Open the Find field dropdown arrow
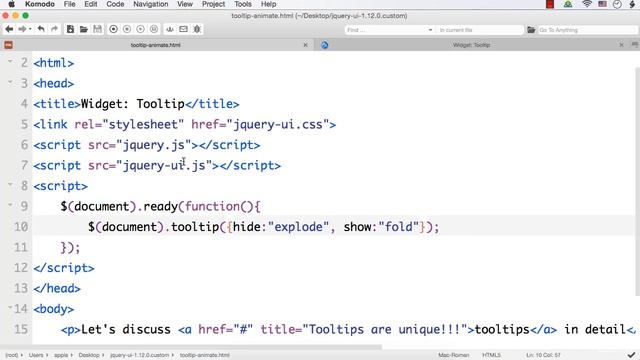Viewport: 640px width, 360px height. point(430,30)
